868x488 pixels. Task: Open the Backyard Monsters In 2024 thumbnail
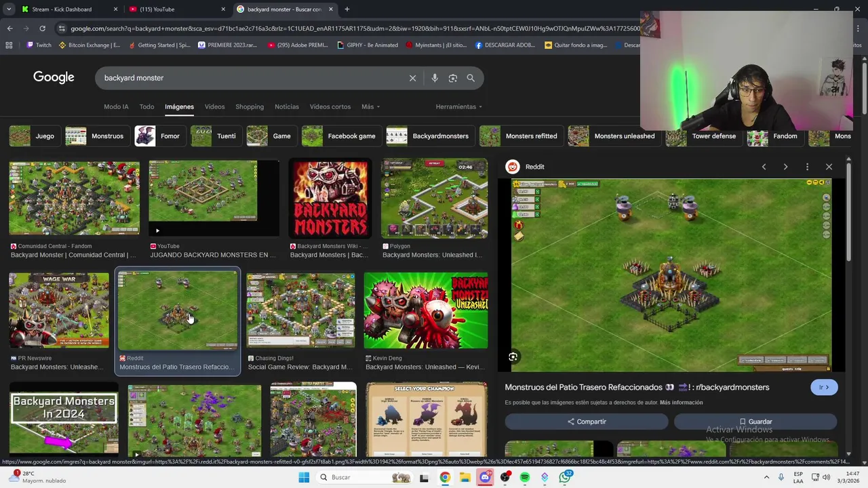click(64, 420)
